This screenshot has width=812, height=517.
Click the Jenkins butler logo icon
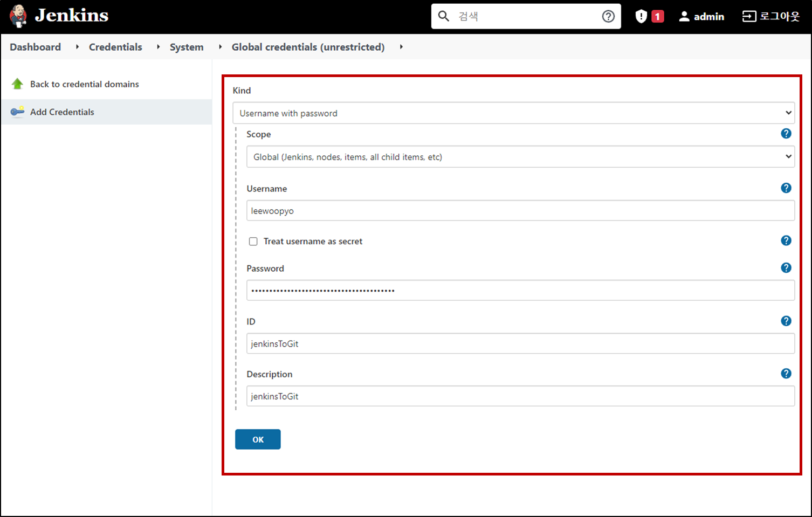pos(18,16)
